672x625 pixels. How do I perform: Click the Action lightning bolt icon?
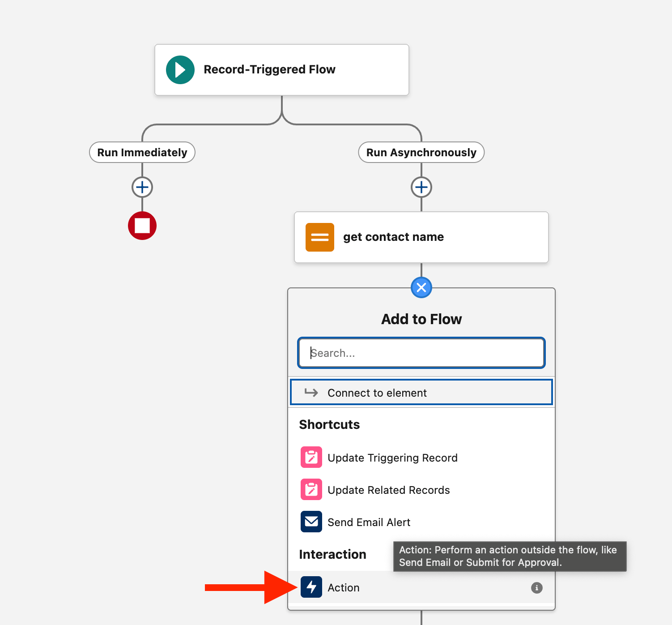tap(311, 587)
